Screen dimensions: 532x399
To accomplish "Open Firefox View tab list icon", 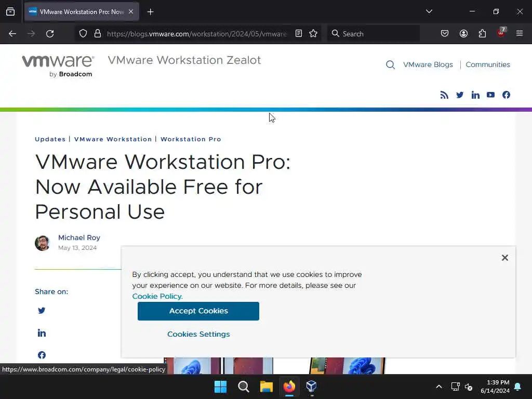I will coord(10,11).
